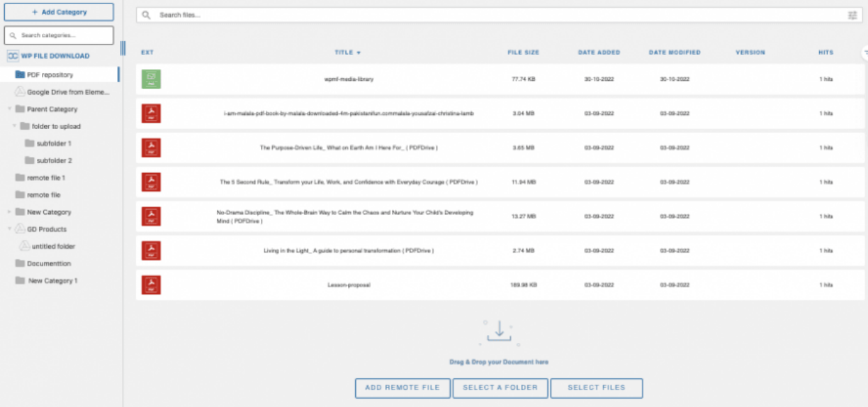Select the PDF repository category
This screenshot has height=407, width=868.
click(x=50, y=75)
